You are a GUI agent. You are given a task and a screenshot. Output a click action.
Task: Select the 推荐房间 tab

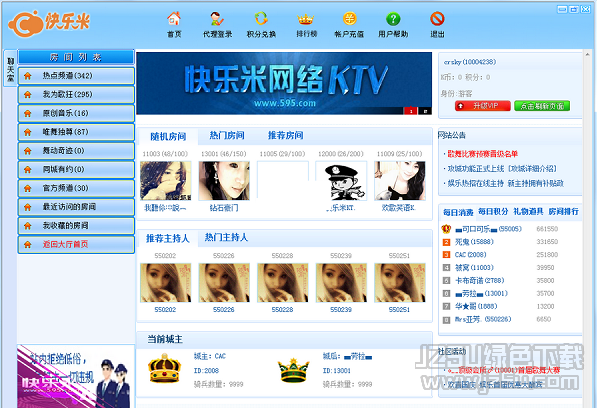(286, 135)
